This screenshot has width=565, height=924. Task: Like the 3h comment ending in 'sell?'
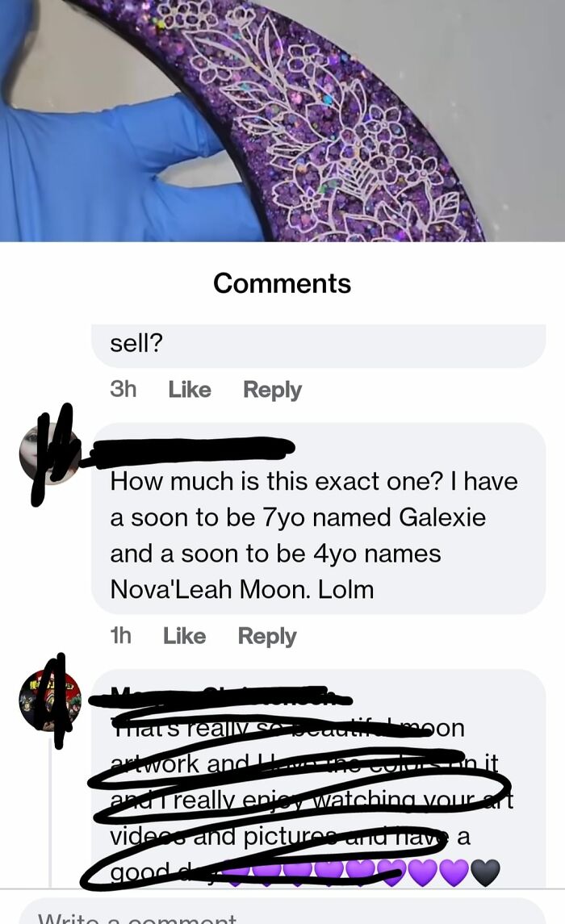(189, 390)
